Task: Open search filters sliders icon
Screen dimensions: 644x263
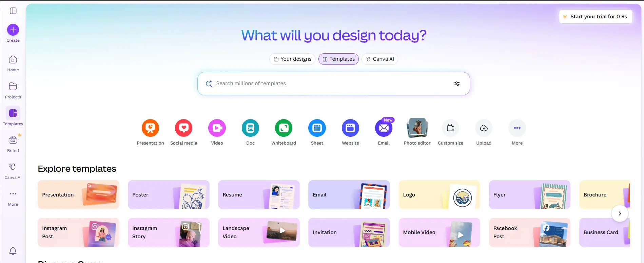Action: (x=457, y=83)
